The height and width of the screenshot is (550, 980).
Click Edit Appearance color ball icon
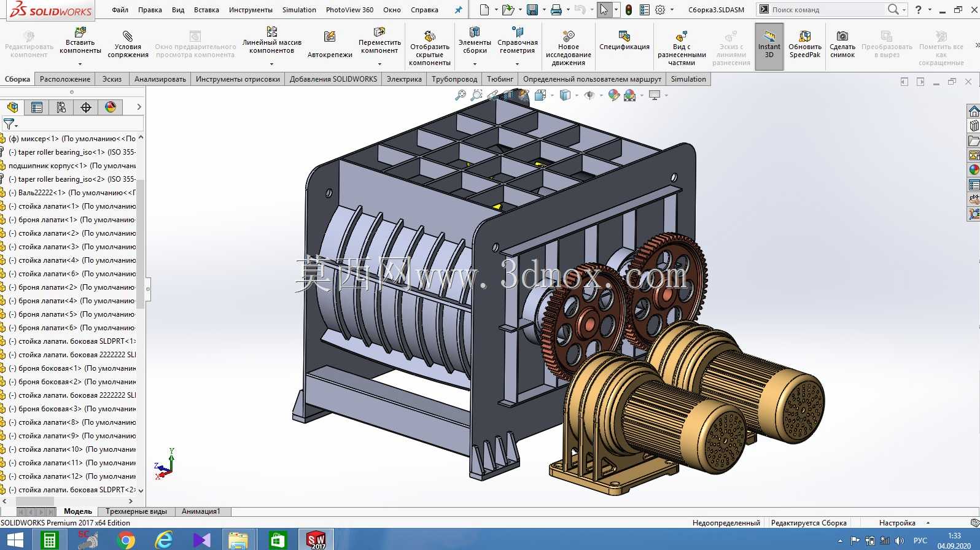(613, 95)
